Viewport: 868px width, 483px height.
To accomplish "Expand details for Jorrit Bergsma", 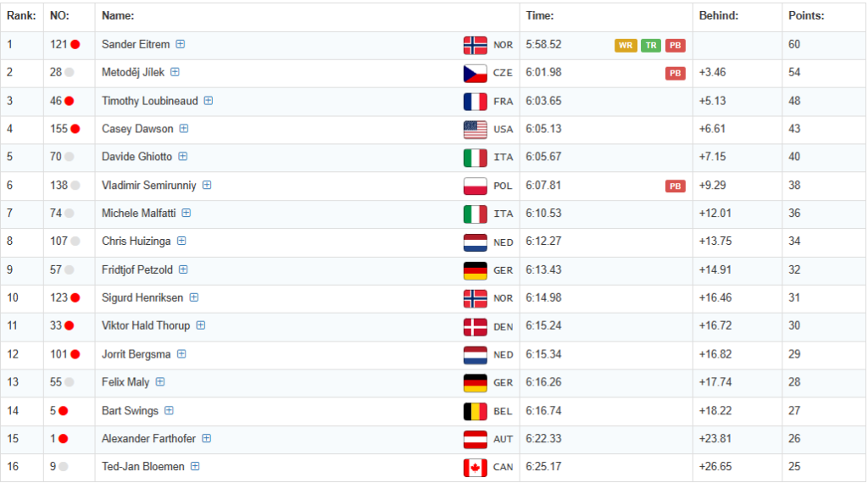I will point(181,354).
